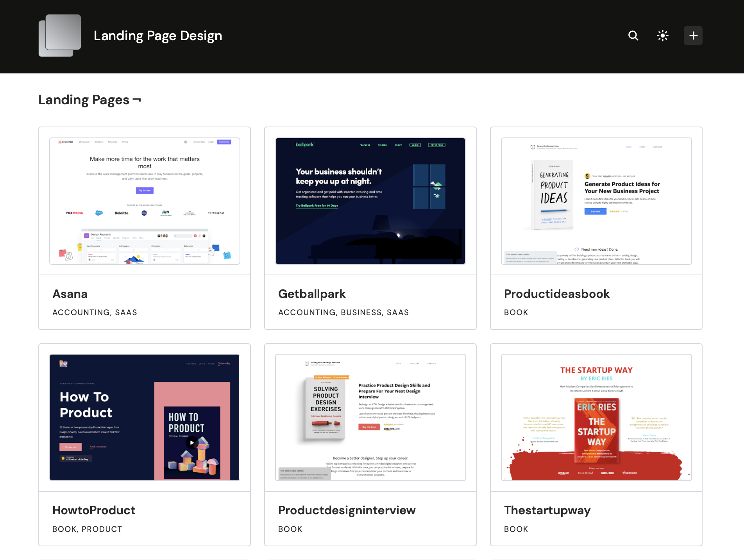Select the PRODUCT tag under HowtoProduct
This screenshot has height=560, width=744.
[x=102, y=530]
